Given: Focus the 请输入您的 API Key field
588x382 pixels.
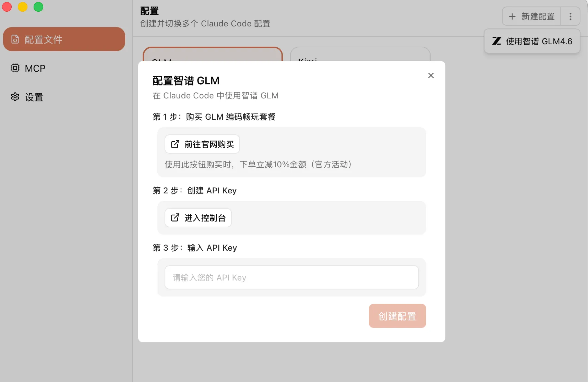Looking at the screenshot, I should (x=291, y=277).
